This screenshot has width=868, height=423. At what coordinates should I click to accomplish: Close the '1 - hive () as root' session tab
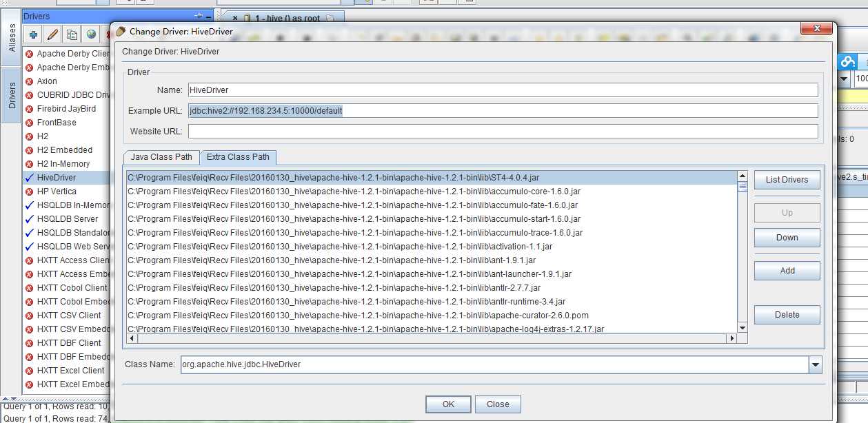click(x=235, y=19)
